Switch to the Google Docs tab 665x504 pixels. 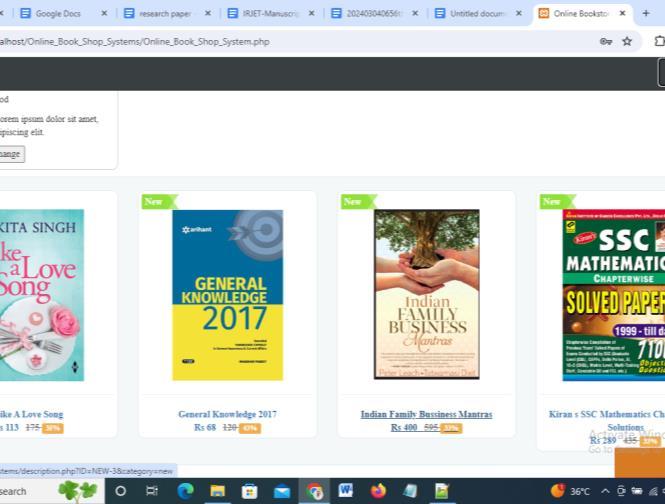58,14
